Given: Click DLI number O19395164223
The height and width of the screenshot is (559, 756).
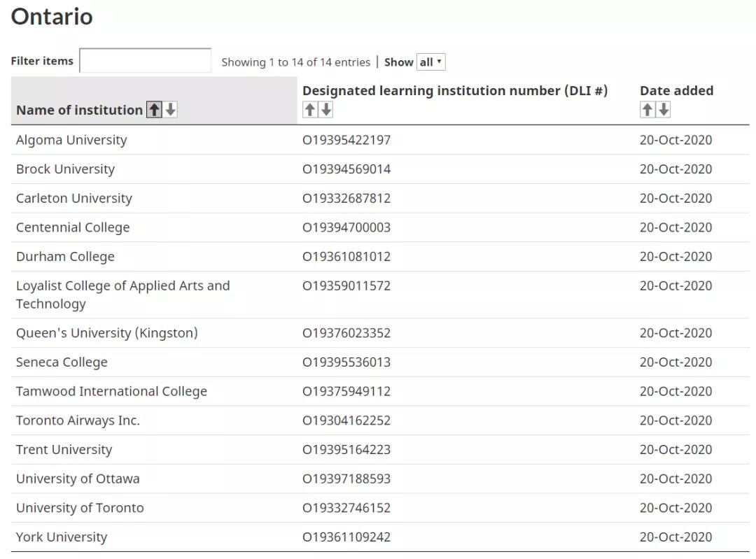Looking at the screenshot, I should [346, 450].
